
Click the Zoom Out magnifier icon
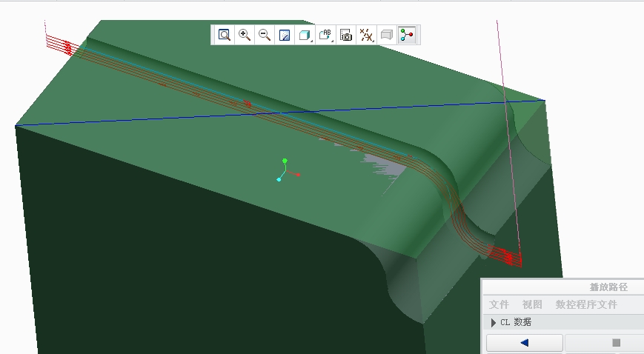(265, 35)
